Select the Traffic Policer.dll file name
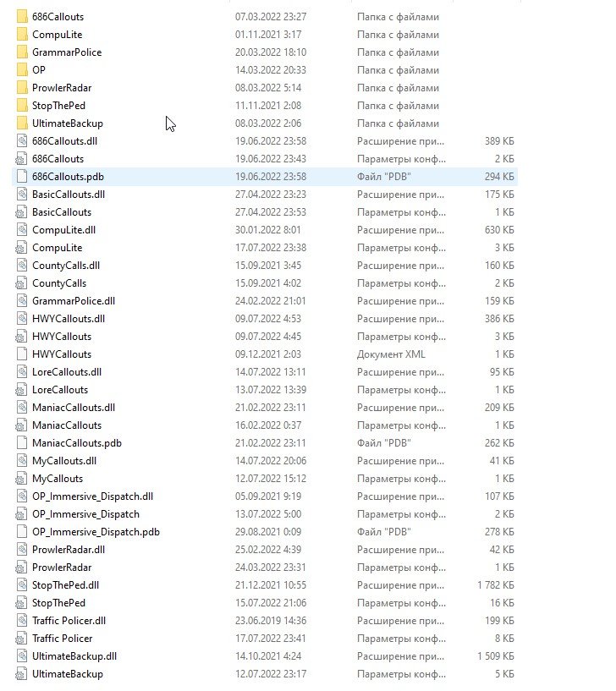Viewport: 616px width, 691px height. point(69,621)
